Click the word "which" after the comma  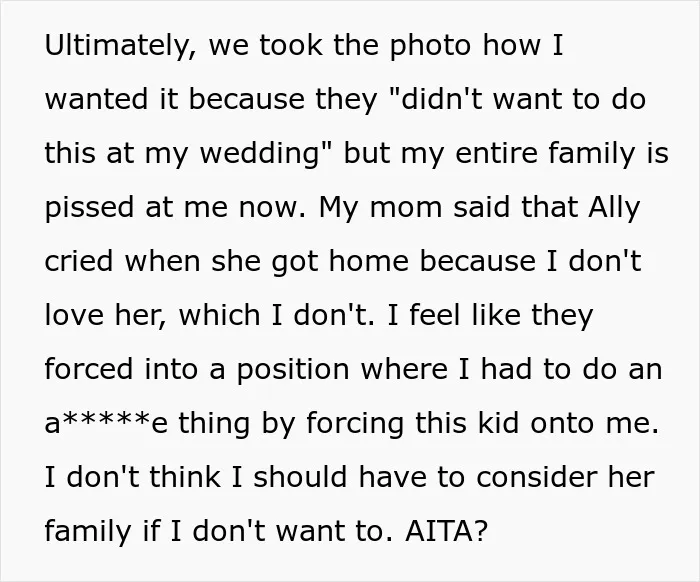point(219,315)
